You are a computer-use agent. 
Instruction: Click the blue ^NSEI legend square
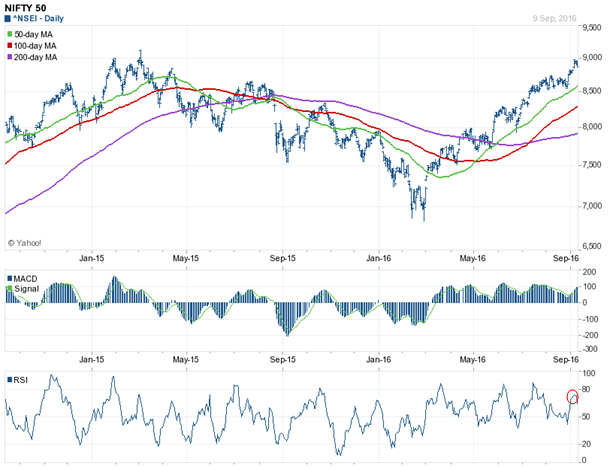10,21
